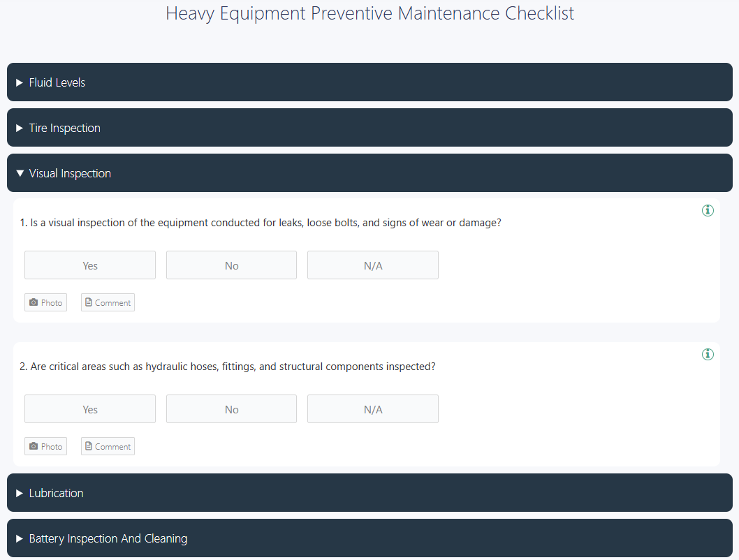The image size is (739, 560).
Task: Add a Photo to question 2
Action: tap(45, 446)
